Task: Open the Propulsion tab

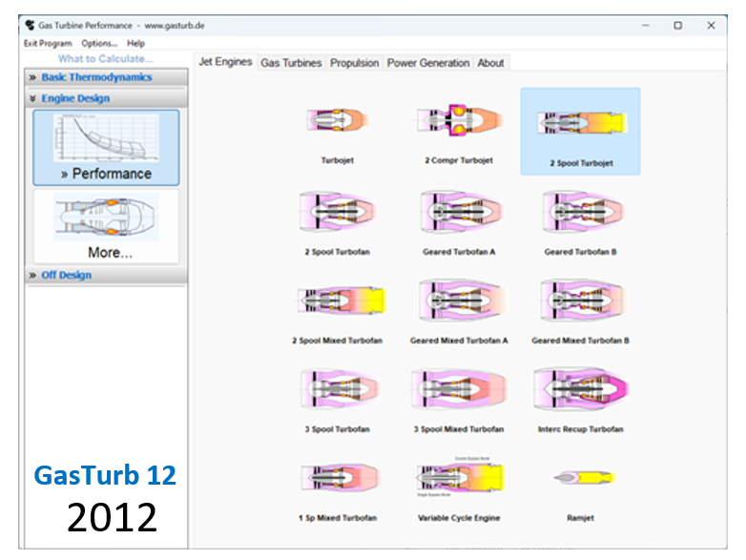Action: tap(355, 63)
